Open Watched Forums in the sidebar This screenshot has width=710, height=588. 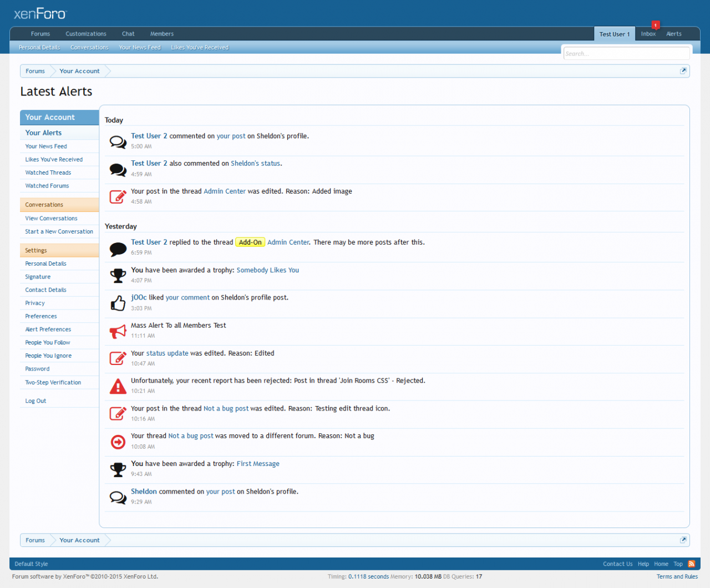59,186
